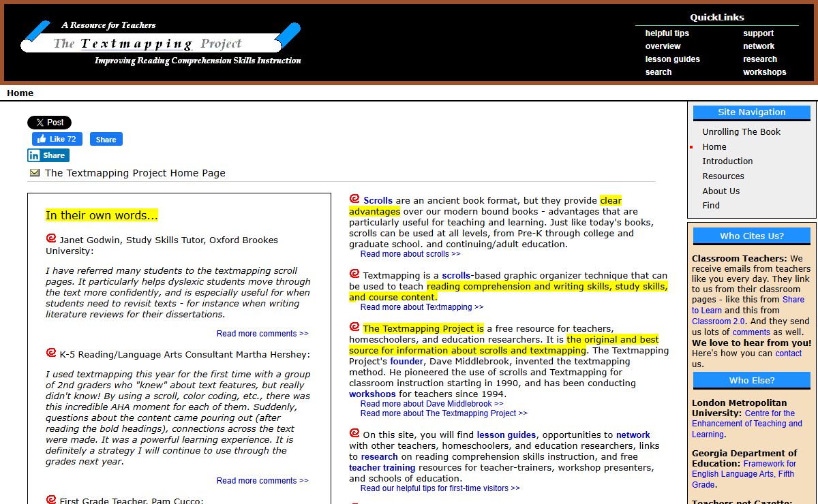Click the envelope icon beside the page title
Screen dimensions: 818x504
click(x=35, y=173)
